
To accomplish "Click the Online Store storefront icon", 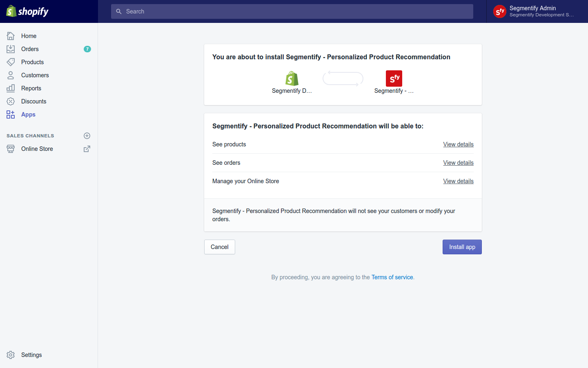I will [x=11, y=149].
